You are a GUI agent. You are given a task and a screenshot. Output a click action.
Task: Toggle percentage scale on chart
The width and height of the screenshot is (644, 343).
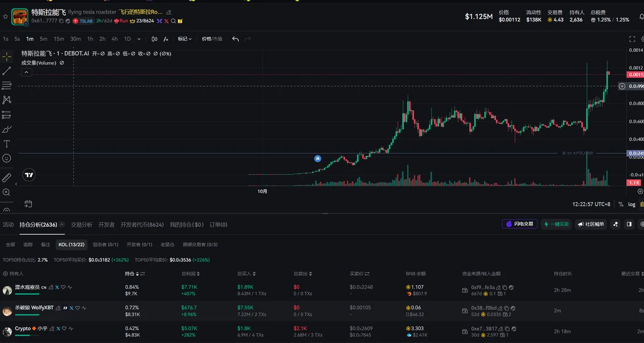(x=620, y=204)
